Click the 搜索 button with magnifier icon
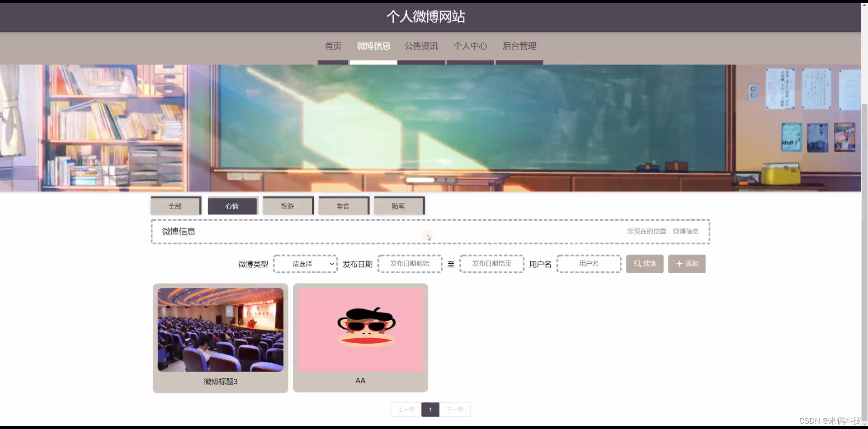The height and width of the screenshot is (429, 868). point(645,264)
